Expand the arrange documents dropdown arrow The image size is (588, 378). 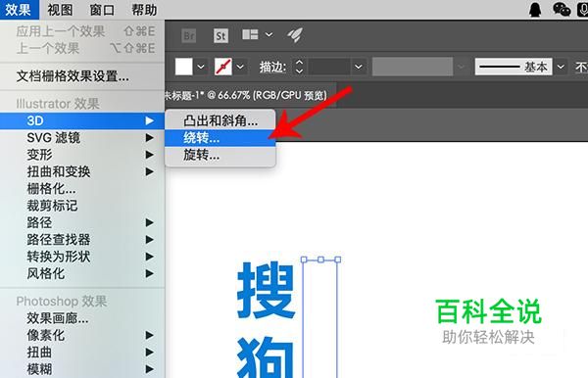point(269,34)
